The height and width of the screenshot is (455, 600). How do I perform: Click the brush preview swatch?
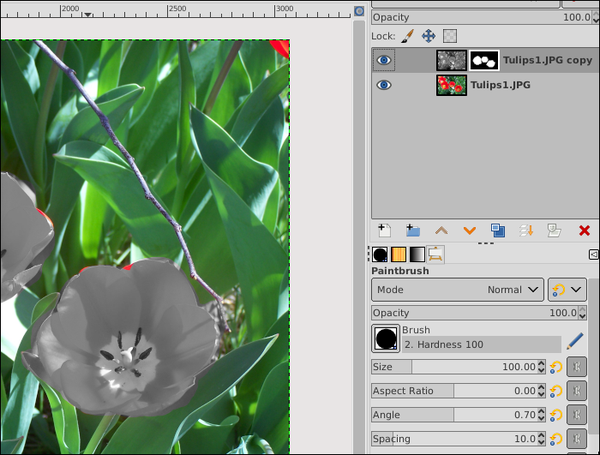(386, 338)
